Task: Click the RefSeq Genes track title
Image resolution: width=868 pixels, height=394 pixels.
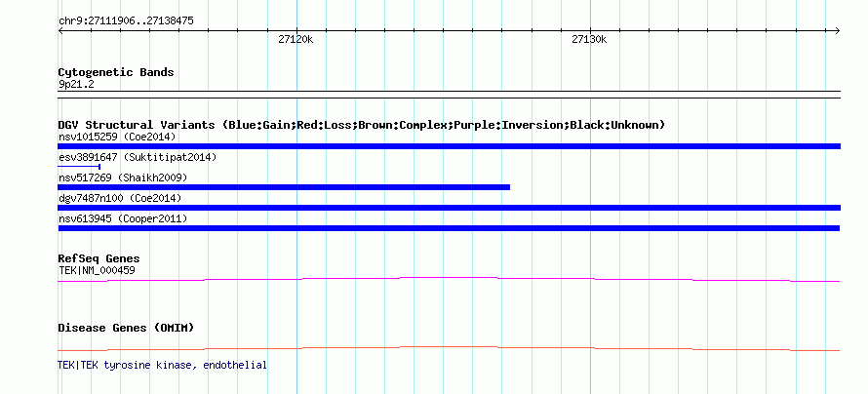Action: (99, 258)
